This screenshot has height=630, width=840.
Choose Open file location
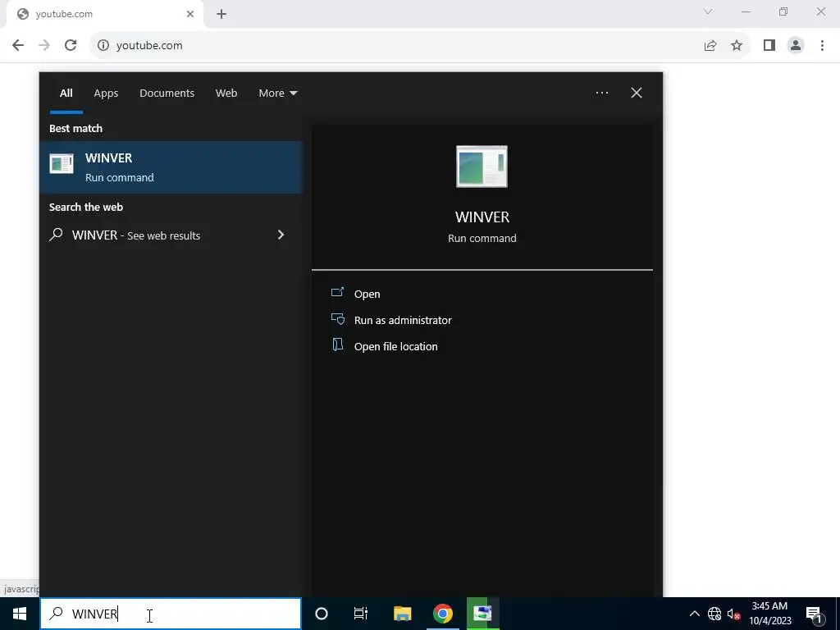pos(395,346)
